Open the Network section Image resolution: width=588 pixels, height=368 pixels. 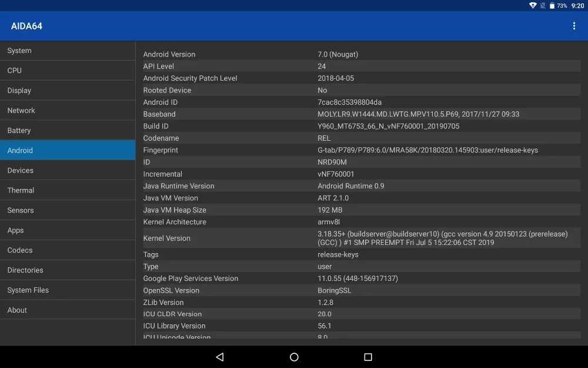pyautogui.click(x=68, y=111)
